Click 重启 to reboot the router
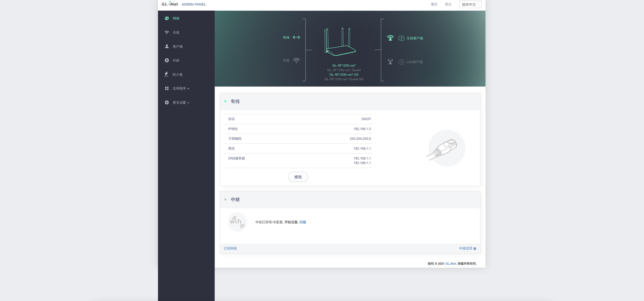The width and height of the screenshot is (644, 301). (434, 4)
